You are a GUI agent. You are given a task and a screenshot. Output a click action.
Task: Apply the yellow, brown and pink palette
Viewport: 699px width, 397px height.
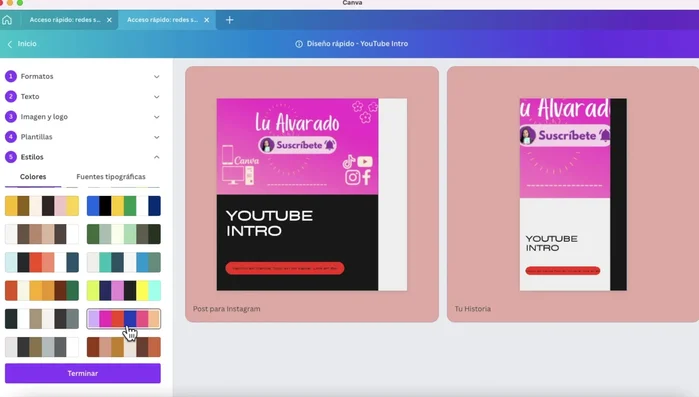[x=42, y=206]
